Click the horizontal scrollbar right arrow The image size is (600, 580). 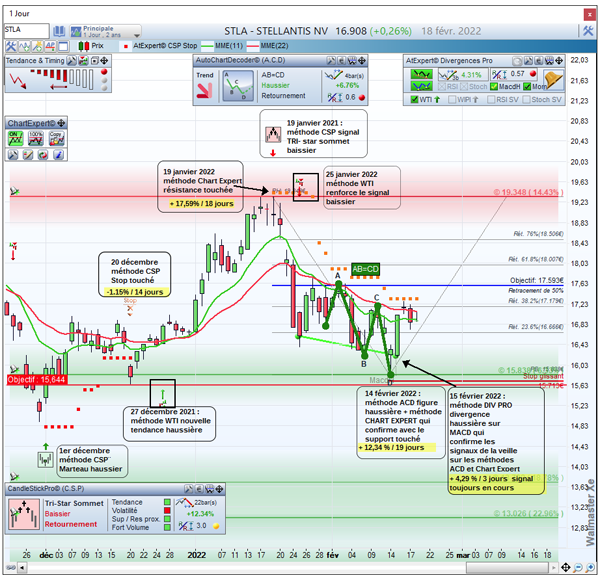click(x=553, y=568)
